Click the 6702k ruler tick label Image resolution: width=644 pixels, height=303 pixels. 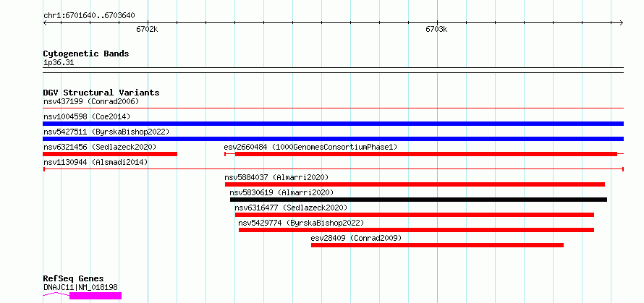pyautogui.click(x=147, y=29)
